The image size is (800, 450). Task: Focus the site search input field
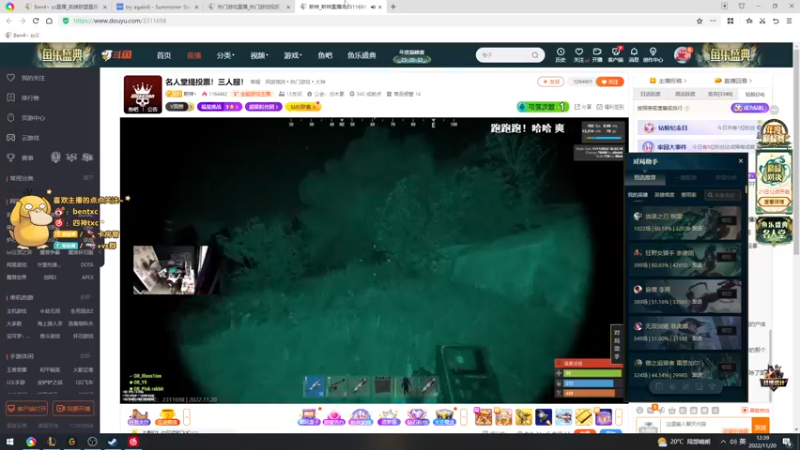tap(504, 55)
